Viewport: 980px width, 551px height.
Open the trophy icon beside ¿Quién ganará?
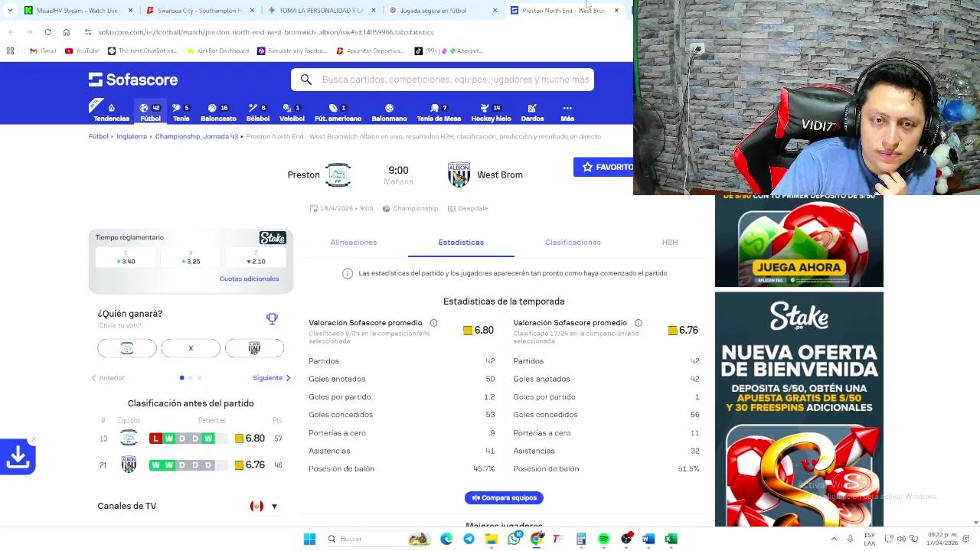pos(272,318)
